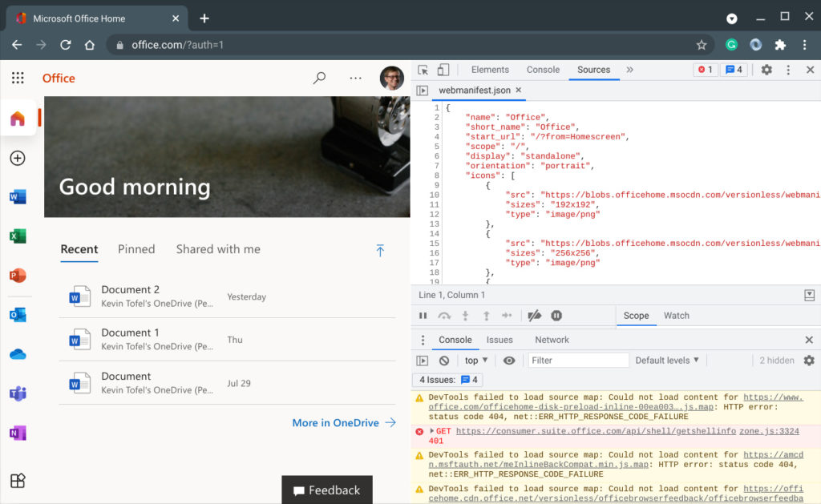Click the blue 4 messages badge

point(734,70)
